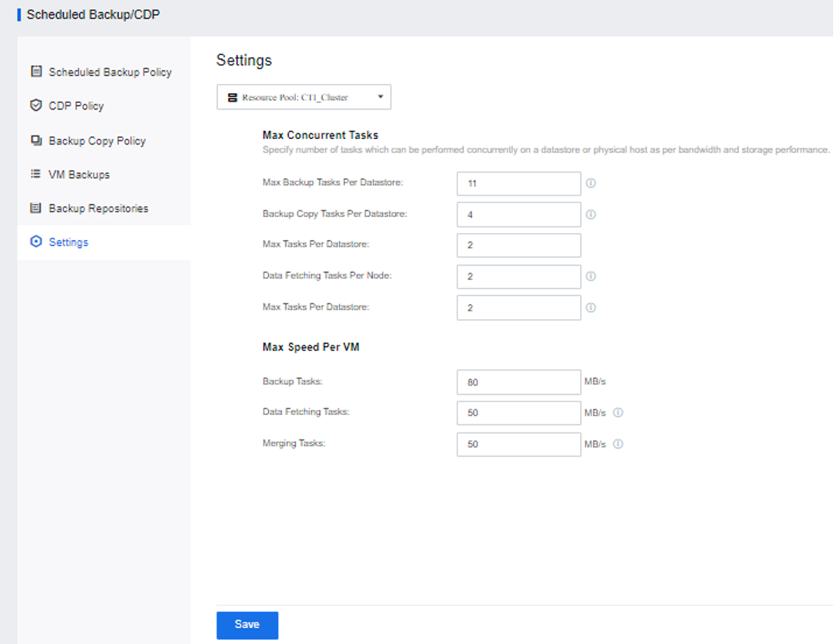
Task: Open Backup Copy Policy section
Action: click(97, 141)
